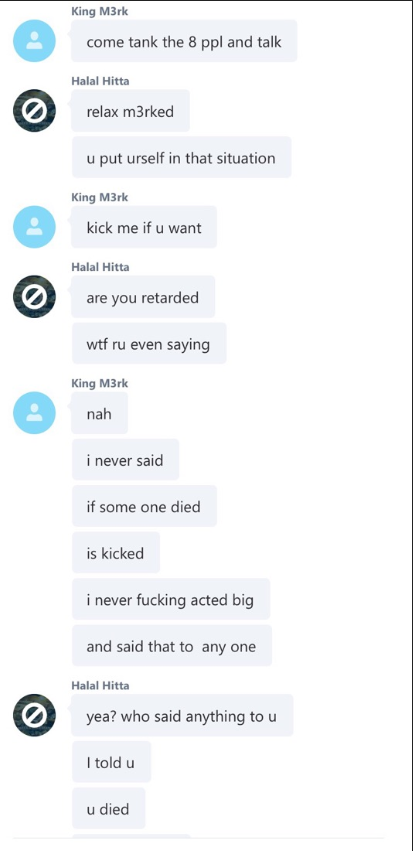This screenshot has height=851, width=413.
Task: Click King M3rk's avatar beside 'come tank the 8 ppl'
Action: pyautogui.click(x=34, y=41)
